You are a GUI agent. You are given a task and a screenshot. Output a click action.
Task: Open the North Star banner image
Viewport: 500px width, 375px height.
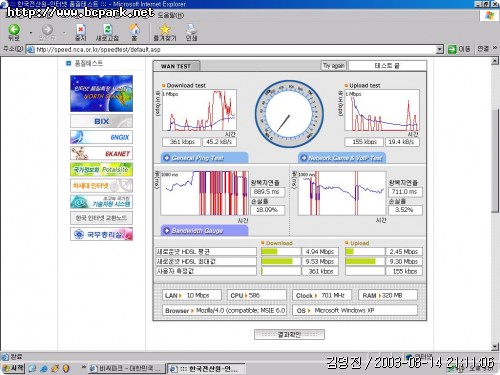(101, 93)
